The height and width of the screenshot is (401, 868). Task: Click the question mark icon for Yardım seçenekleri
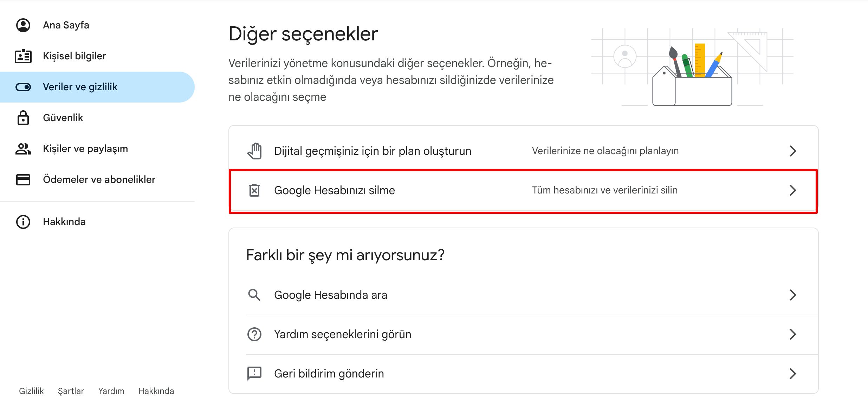254,334
